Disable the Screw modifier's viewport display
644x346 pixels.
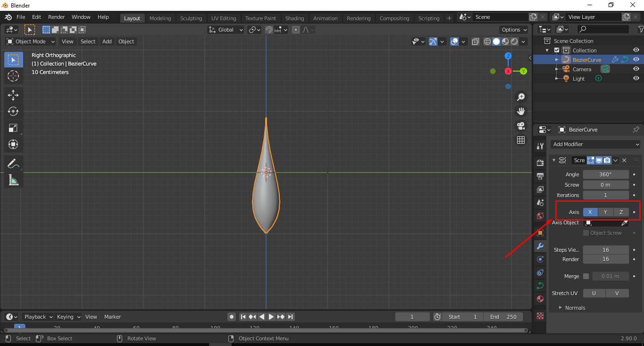tap(598, 160)
